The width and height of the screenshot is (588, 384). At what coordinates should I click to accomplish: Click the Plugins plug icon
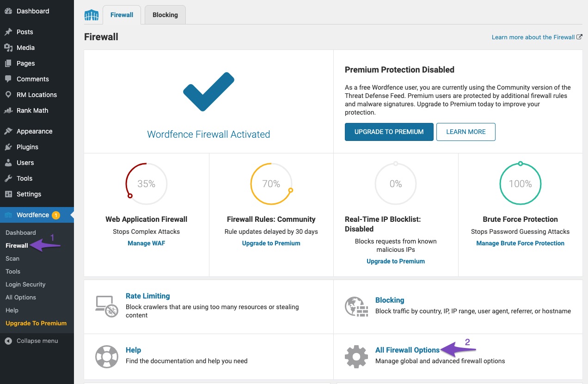pyautogui.click(x=8, y=147)
